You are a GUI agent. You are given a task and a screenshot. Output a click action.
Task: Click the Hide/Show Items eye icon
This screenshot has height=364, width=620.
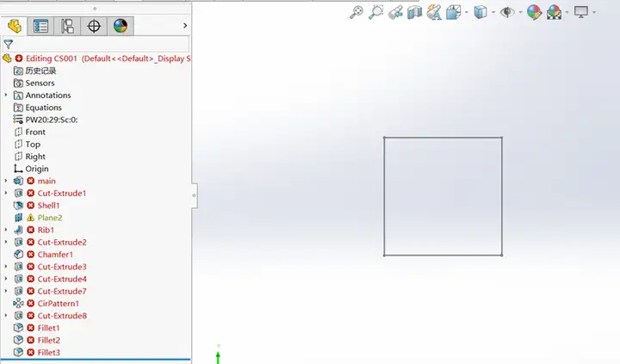pyautogui.click(x=507, y=12)
